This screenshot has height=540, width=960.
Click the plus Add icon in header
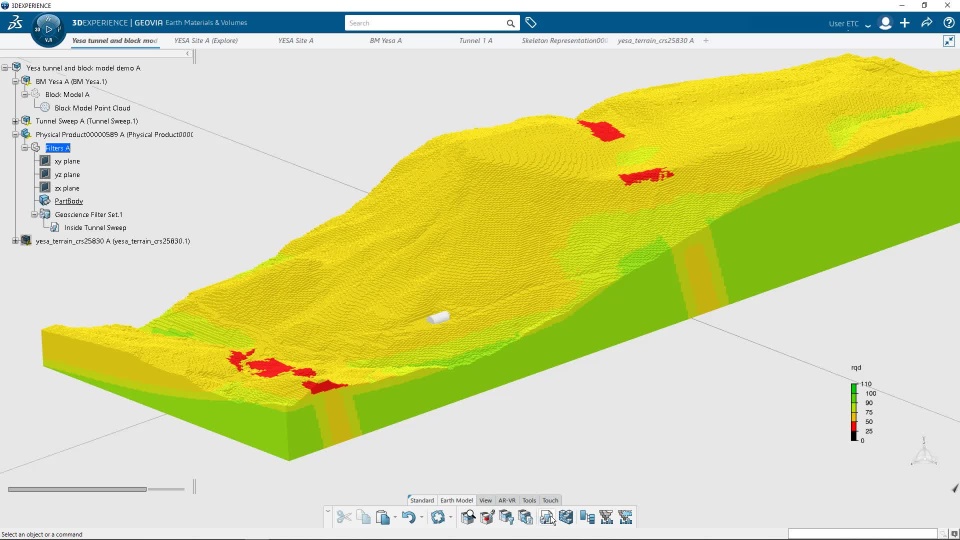point(905,23)
